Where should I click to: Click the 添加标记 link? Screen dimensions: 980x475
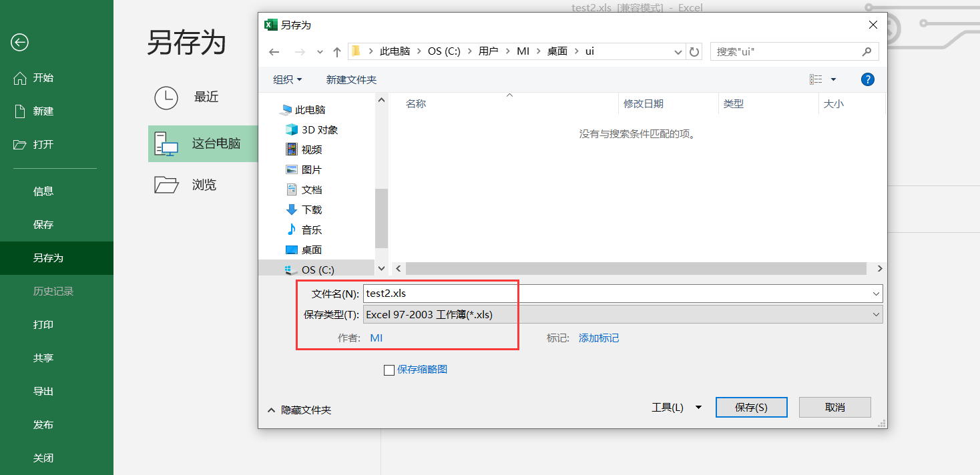pyautogui.click(x=599, y=338)
